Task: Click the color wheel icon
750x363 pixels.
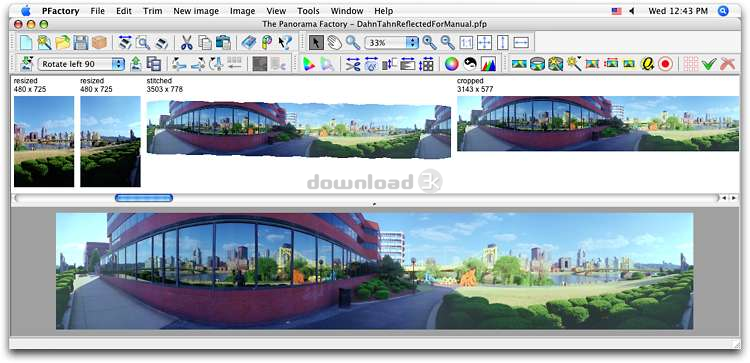Action: pyautogui.click(x=452, y=64)
